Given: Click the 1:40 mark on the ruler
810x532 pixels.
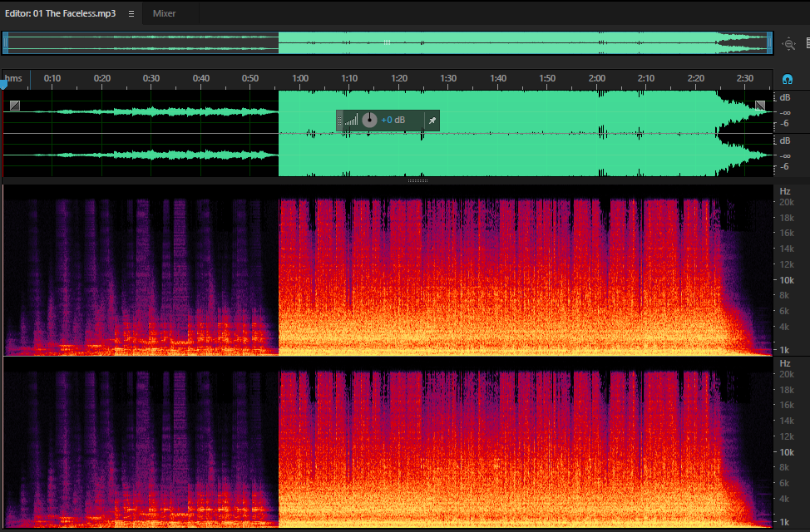Looking at the screenshot, I should tap(498, 78).
